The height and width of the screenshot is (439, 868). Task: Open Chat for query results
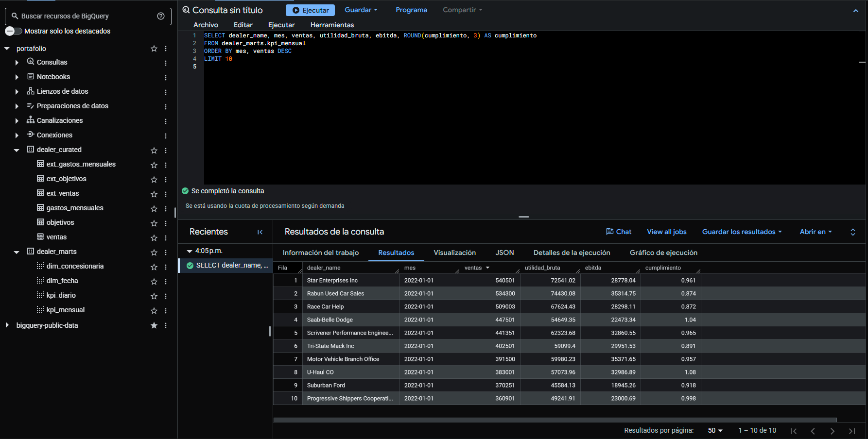pyautogui.click(x=619, y=232)
